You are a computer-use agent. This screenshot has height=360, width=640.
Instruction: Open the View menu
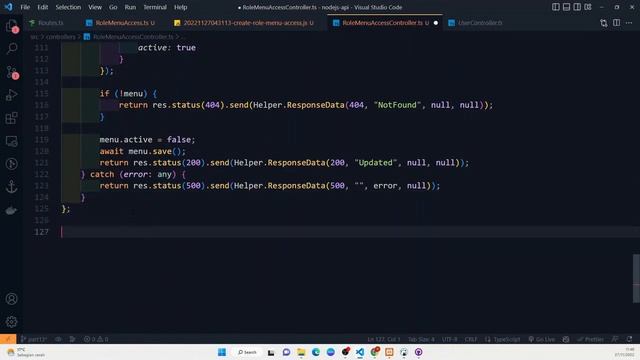[95, 7]
